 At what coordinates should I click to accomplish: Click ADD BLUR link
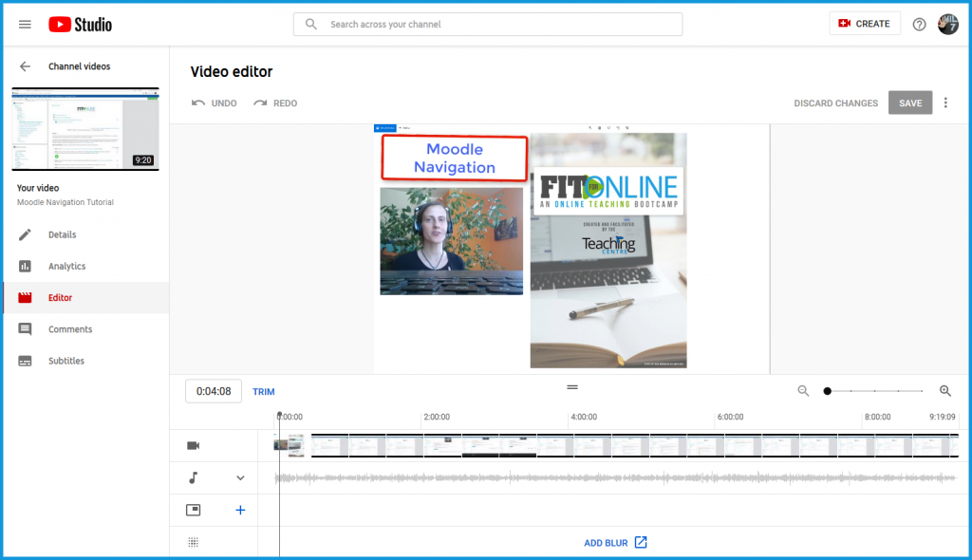(x=606, y=543)
